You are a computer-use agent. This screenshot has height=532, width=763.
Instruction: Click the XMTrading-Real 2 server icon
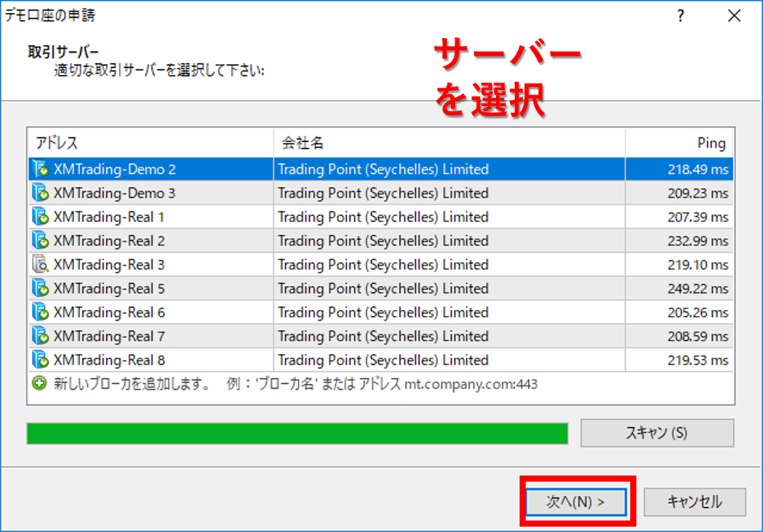click(x=40, y=240)
